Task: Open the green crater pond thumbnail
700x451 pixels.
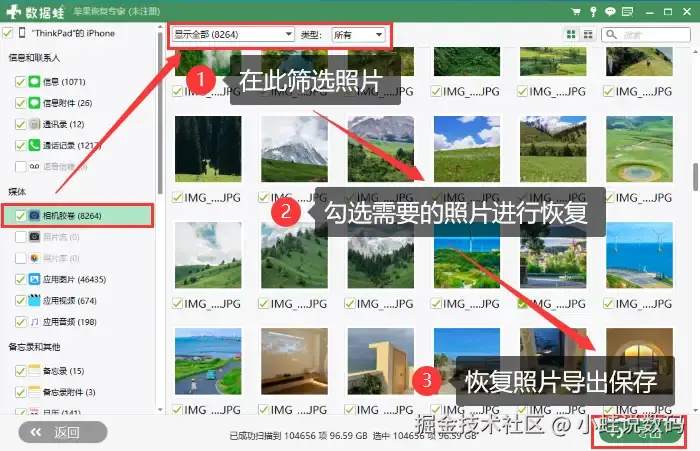Action: pos(639,149)
